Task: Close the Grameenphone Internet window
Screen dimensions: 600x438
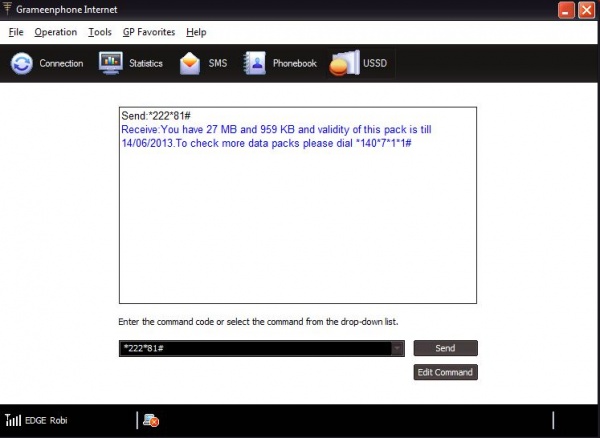Action: [x=586, y=10]
